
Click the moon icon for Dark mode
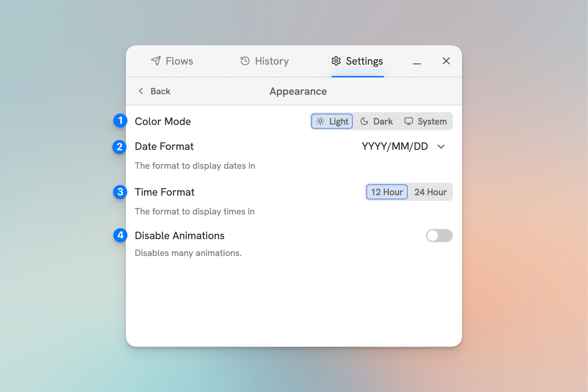[x=364, y=121]
